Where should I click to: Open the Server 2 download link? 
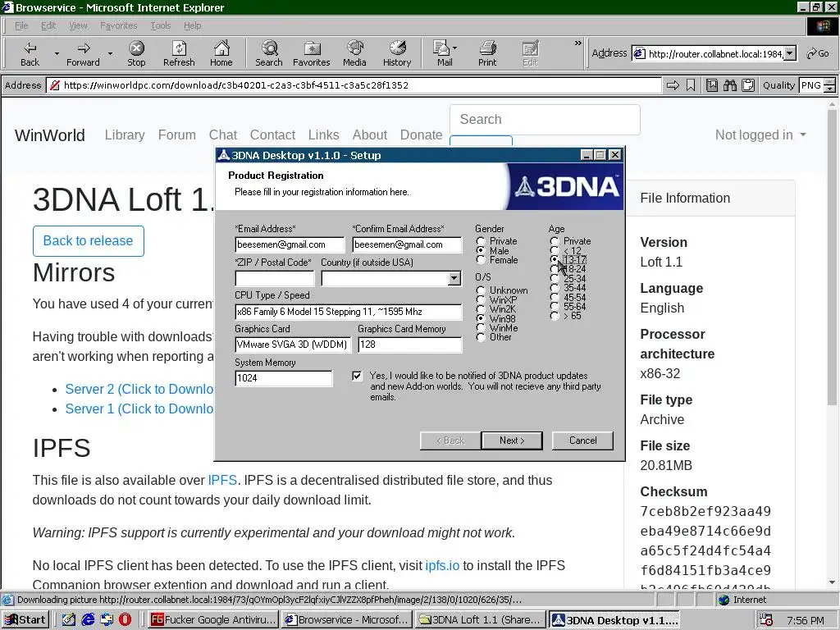pos(139,390)
